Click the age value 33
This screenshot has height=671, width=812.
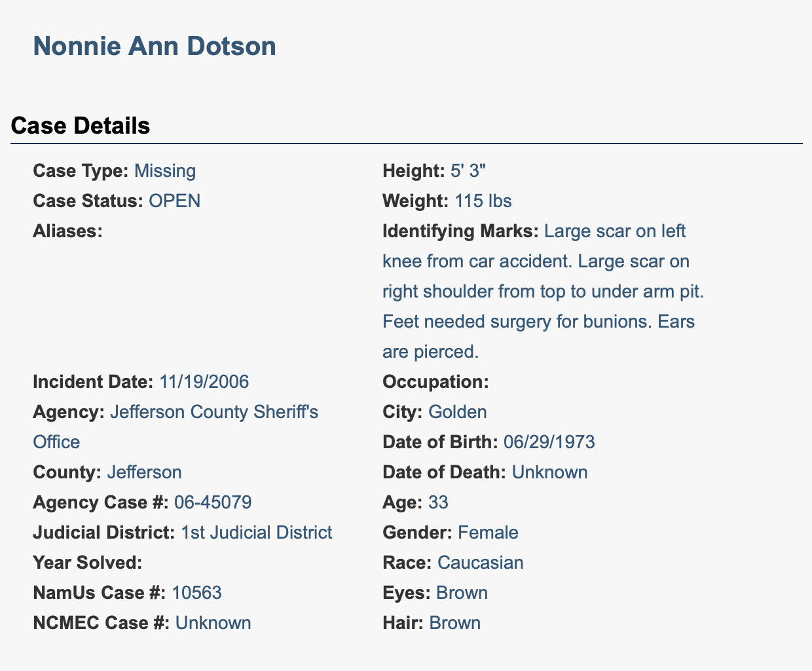438,503
